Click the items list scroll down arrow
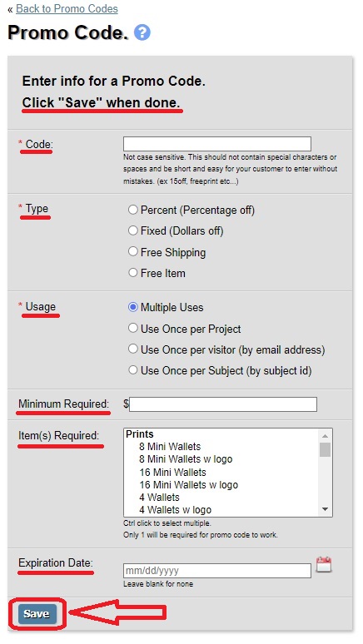 click(325, 509)
